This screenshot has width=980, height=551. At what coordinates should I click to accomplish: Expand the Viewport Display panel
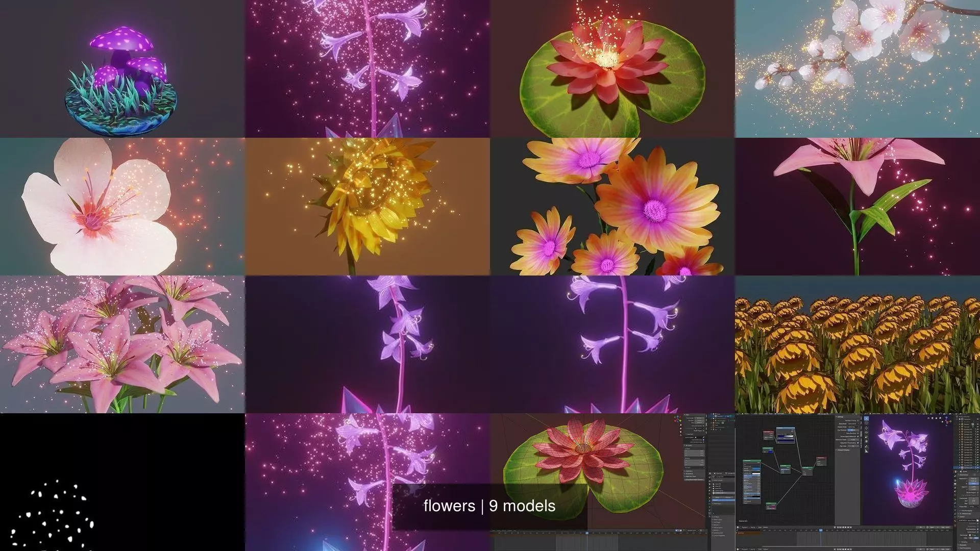click(843, 450)
